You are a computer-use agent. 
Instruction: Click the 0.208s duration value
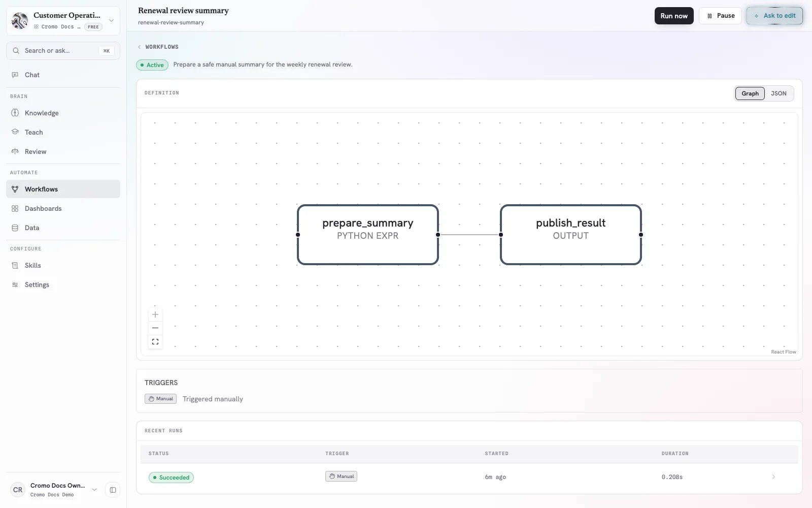pyautogui.click(x=672, y=477)
